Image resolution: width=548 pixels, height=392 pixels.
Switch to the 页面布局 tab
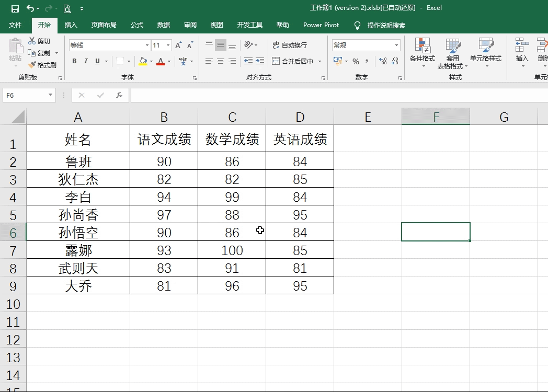[x=104, y=25]
